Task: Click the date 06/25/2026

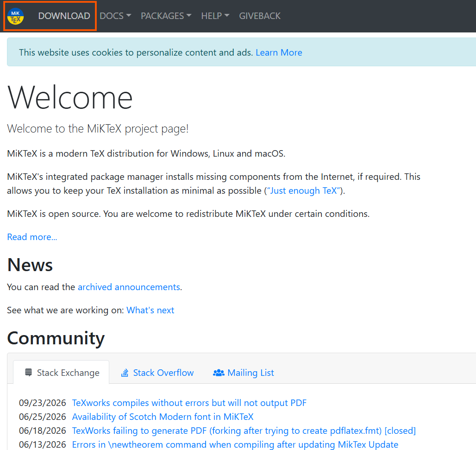Action: (43, 417)
